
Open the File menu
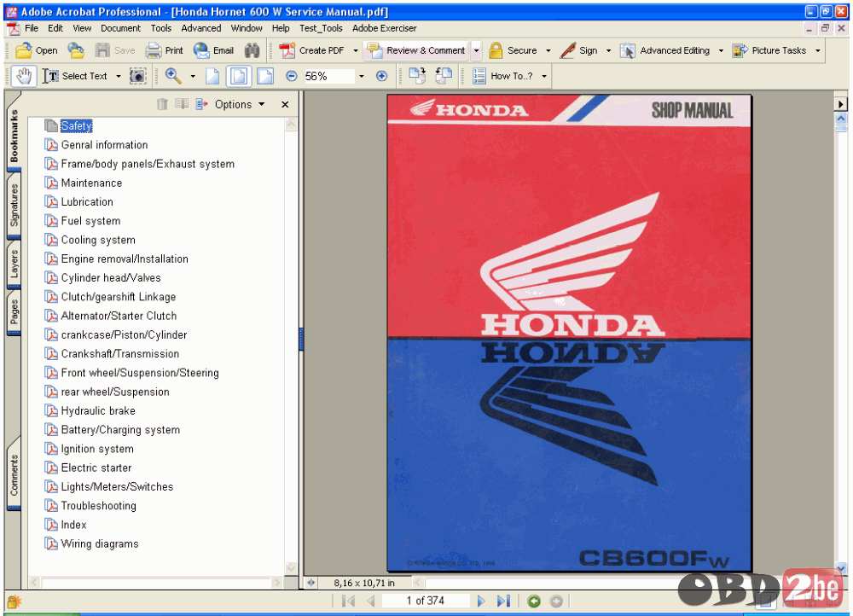pyautogui.click(x=32, y=28)
